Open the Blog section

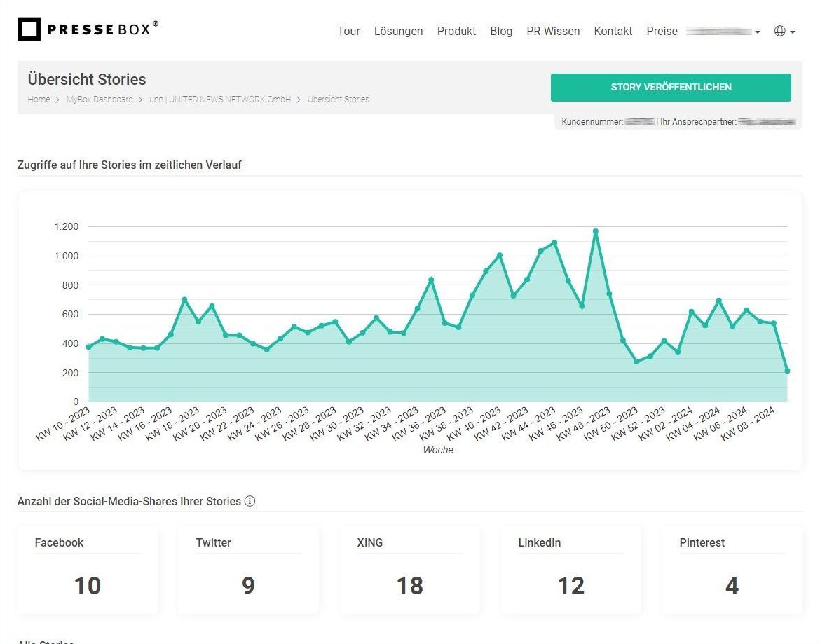click(x=501, y=32)
